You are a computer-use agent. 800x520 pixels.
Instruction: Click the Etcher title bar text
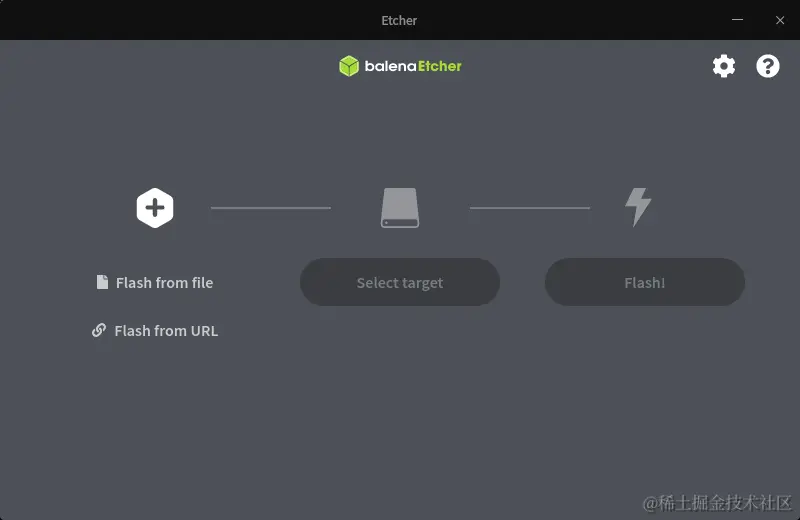tap(399, 20)
